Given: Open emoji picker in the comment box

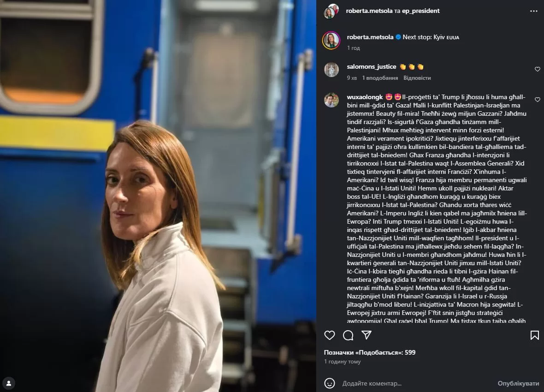Looking at the screenshot, I should [329, 383].
